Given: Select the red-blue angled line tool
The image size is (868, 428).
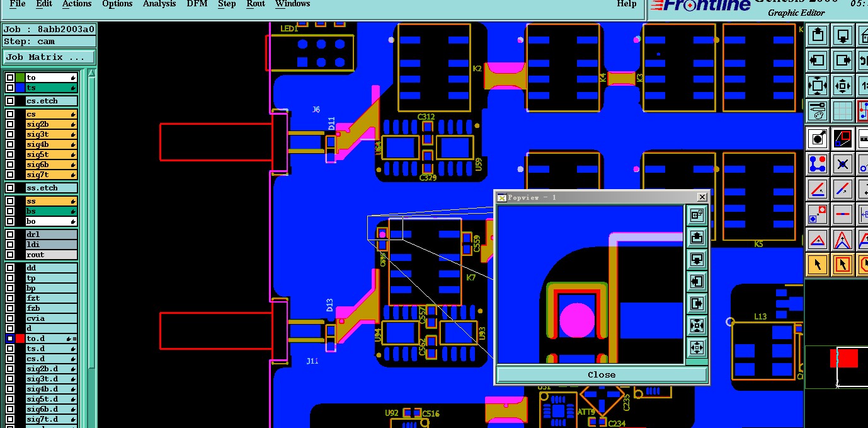Looking at the screenshot, I should click(818, 188).
